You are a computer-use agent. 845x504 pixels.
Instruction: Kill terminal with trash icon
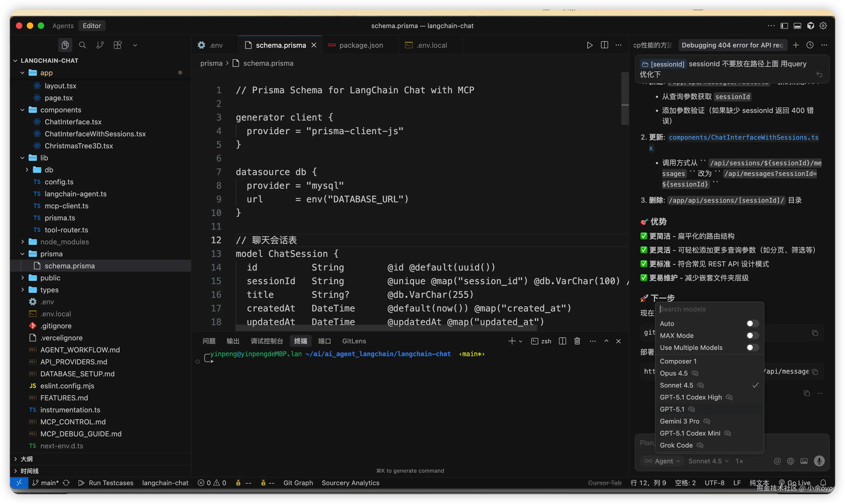tap(577, 341)
